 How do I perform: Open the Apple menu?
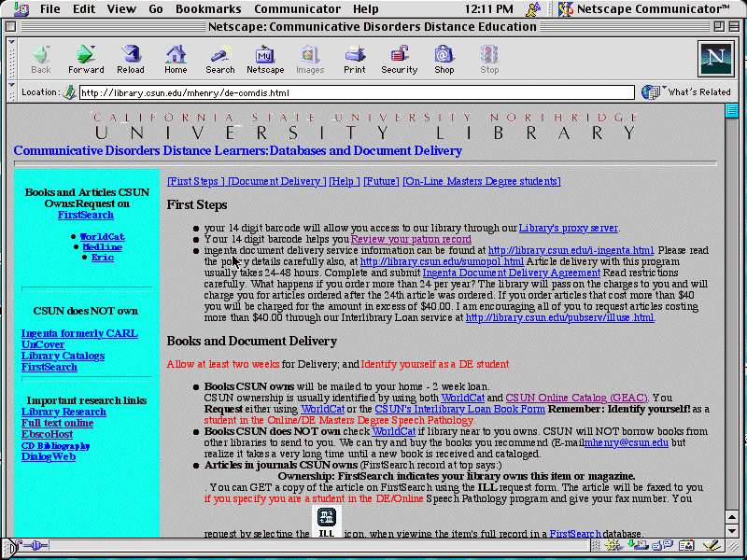(21, 8)
